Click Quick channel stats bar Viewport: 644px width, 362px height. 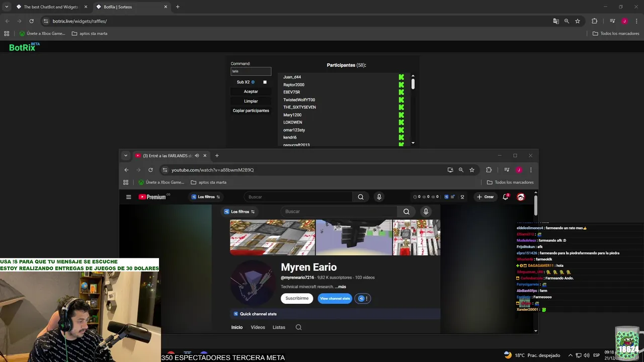(x=335, y=314)
